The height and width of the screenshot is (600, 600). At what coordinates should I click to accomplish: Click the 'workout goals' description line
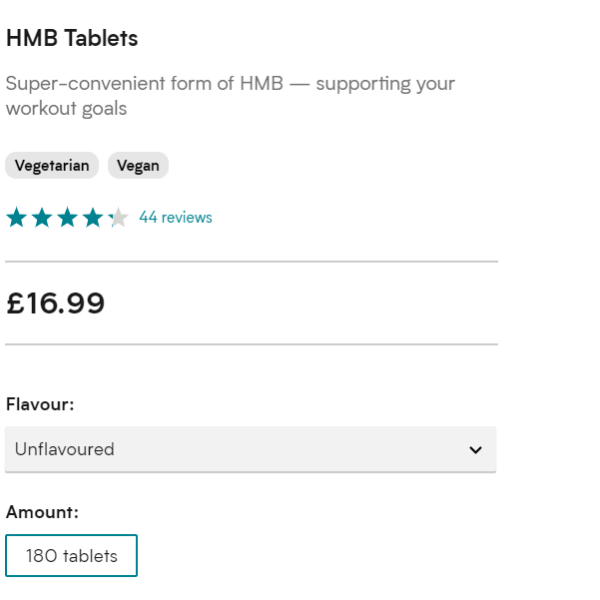pos(66,109)
